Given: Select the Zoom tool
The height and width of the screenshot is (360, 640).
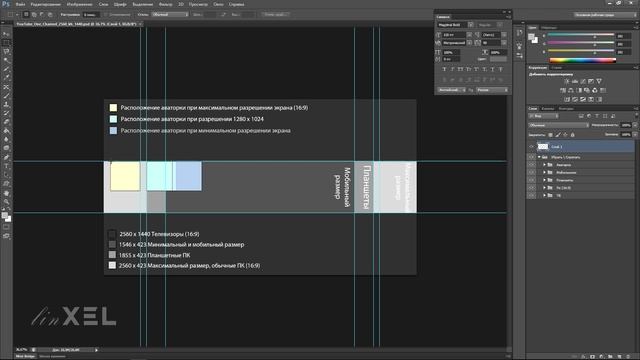Looking at the screenshot, I should click(6, 202).
